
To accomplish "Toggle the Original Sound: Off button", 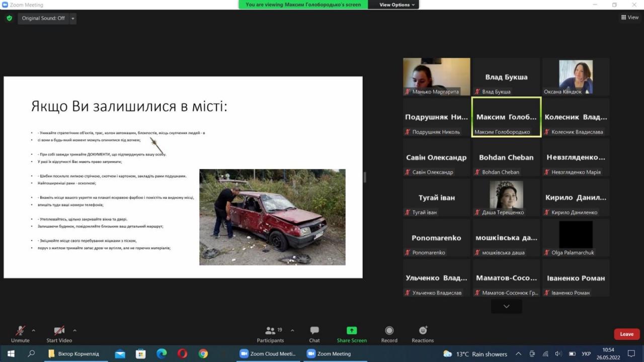I will (x=43, y=18).
